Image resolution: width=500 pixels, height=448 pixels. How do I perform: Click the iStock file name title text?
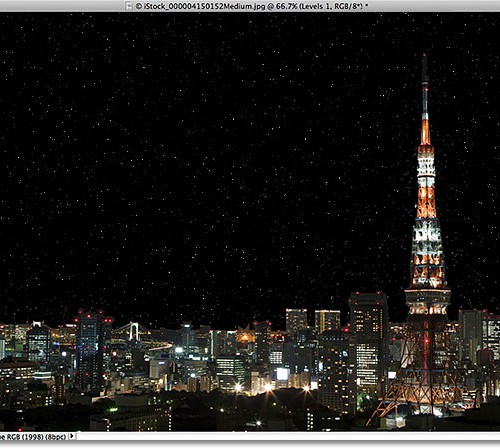coord(205,6)
